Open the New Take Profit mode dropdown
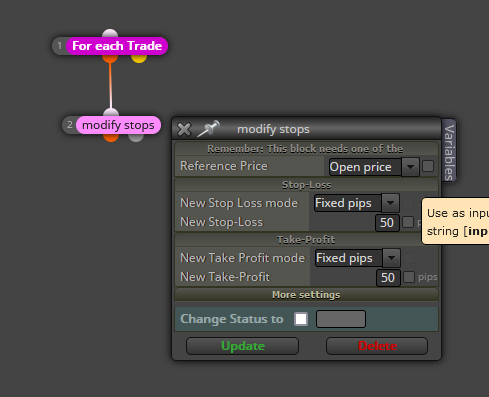The image size is (489, 397). 358,258
